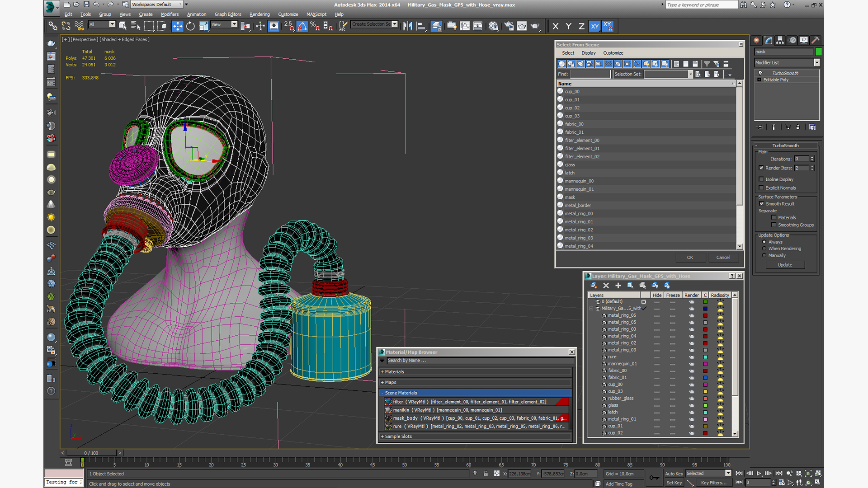Click the Set Key button
This screenshot has height=488, width=868.
674,483
